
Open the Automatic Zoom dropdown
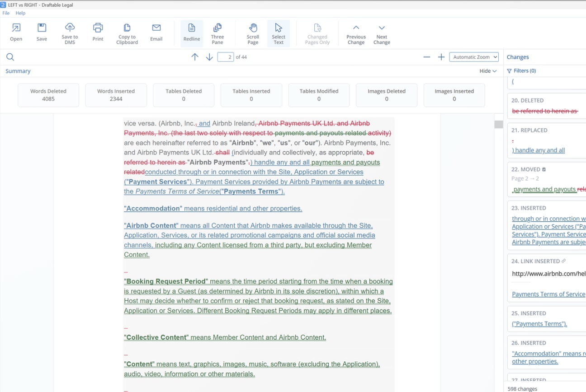tap(474, 56)
